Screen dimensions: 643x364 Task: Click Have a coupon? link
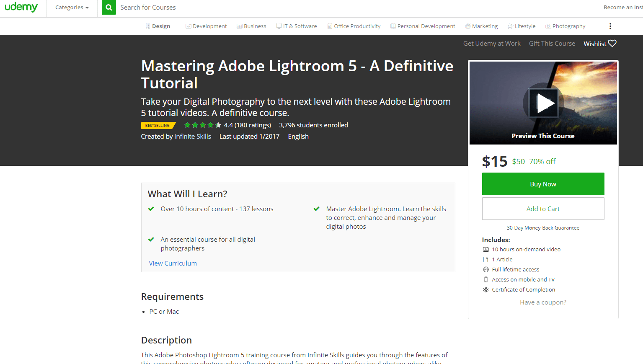pyautogui.click(x=543, y=302)
